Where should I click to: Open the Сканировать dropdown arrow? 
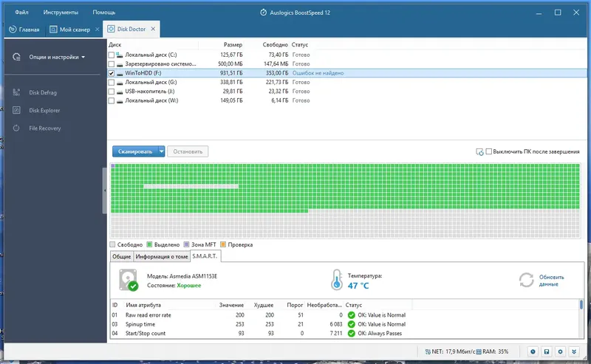[x=161, y=151]
